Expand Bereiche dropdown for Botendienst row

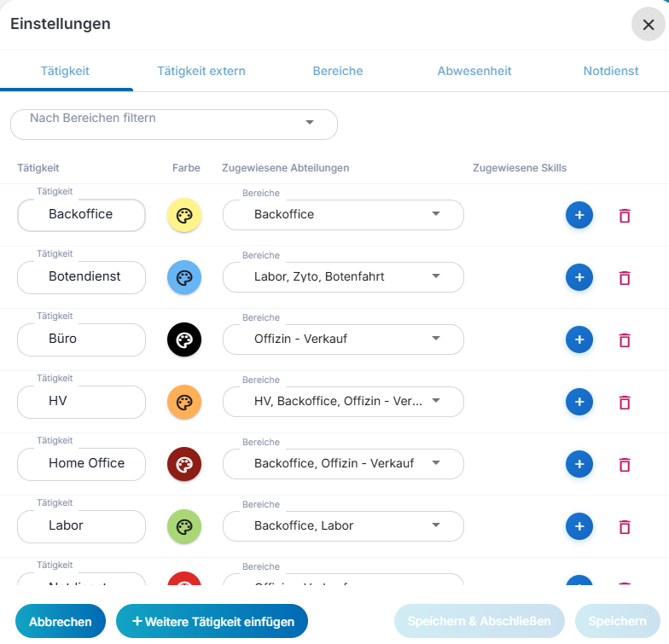[x=343, y=277]
